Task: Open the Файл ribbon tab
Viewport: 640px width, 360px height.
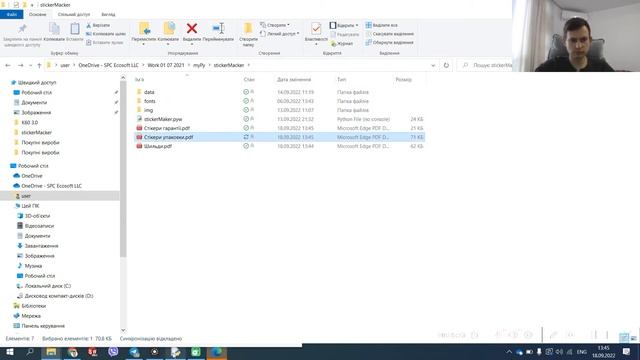Action: coord(11,14)
